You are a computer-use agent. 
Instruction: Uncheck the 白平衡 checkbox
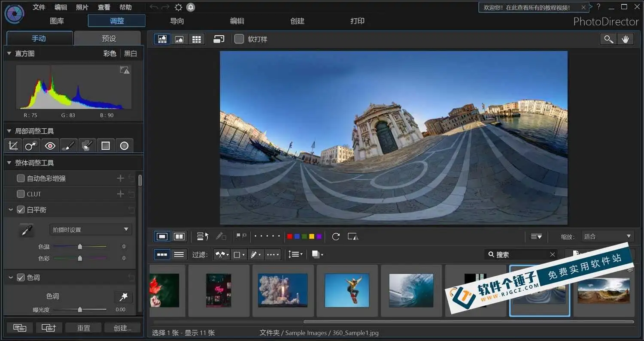tap(21, 209)
